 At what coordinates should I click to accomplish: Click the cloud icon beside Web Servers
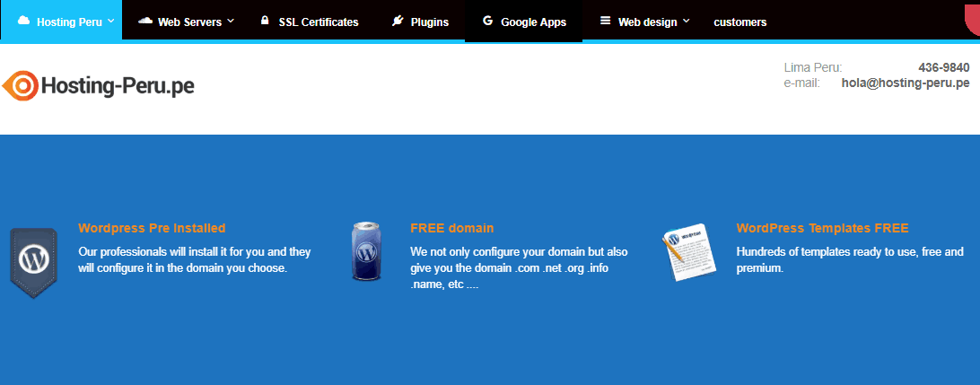[x=145, y=21]
